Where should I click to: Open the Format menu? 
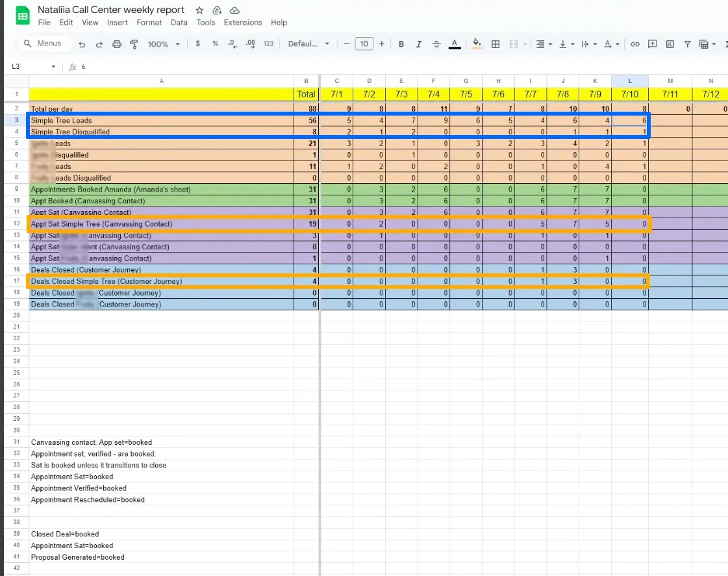pos(149,22)
